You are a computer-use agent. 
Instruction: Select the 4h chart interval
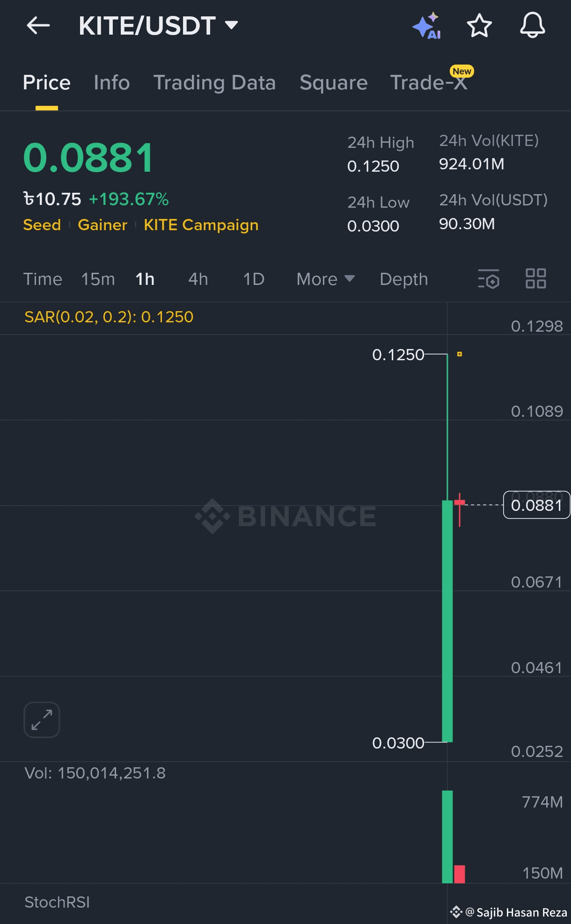(198, 279)
